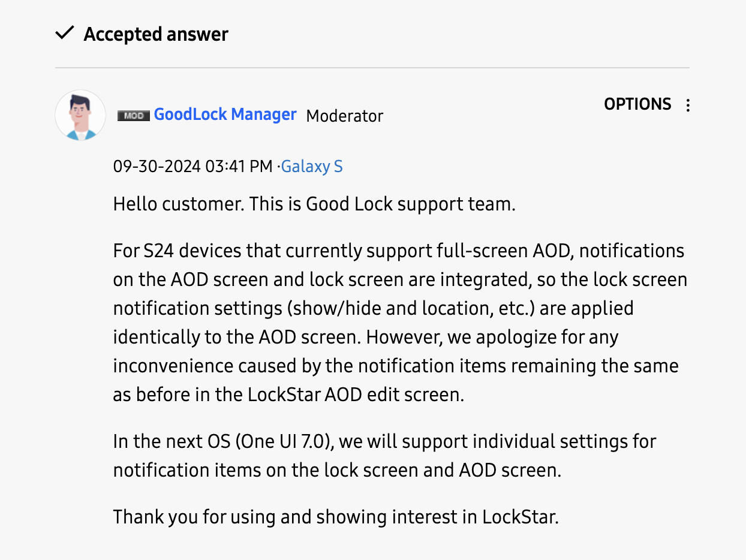Screen dimensions: 746x560
Task: Click the Moderator rank label
Action: [344, 116]
